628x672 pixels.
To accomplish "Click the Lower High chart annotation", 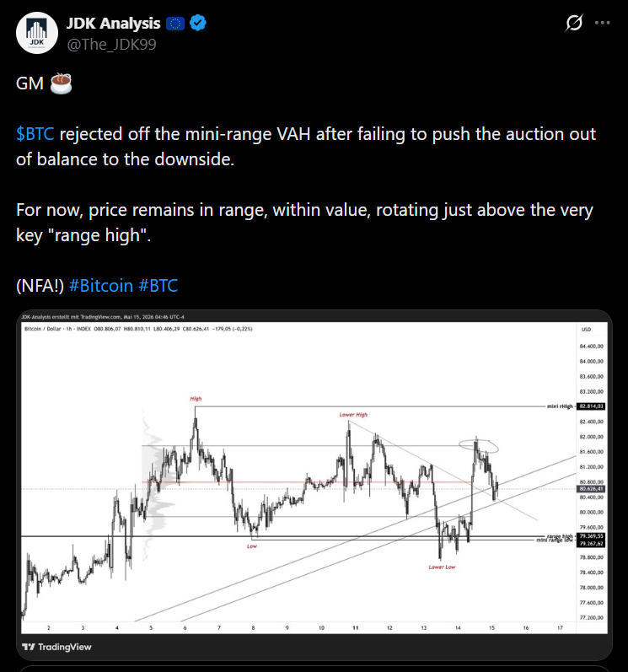I will tap(353, 415).
